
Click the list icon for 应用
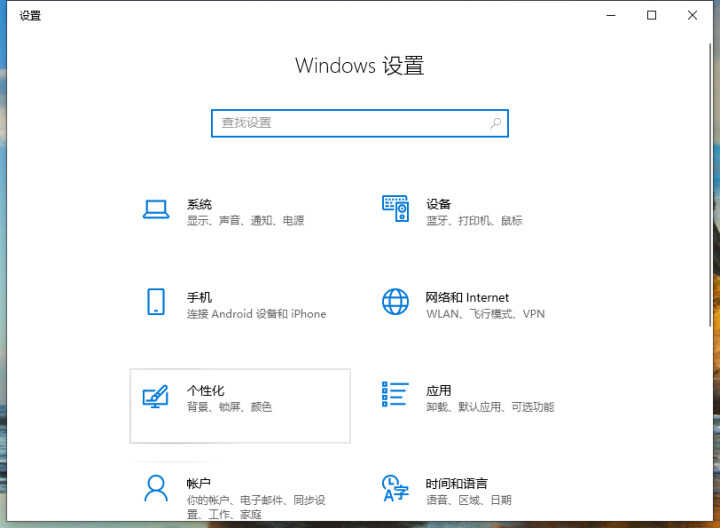click(x=396, y=395)
